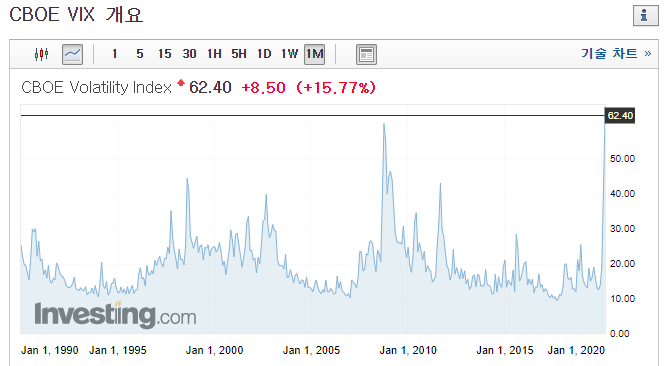This screenshot has height=366, width=668.
Task: Open the 기술 차트 link
Action: coord(616,53)
